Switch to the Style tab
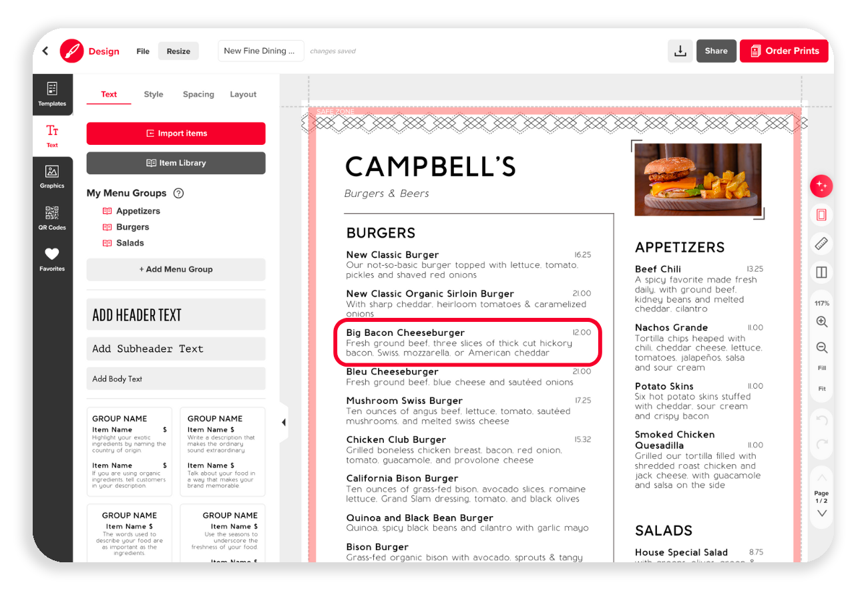The height and width of the screenshot is (601, 868). 154,94
